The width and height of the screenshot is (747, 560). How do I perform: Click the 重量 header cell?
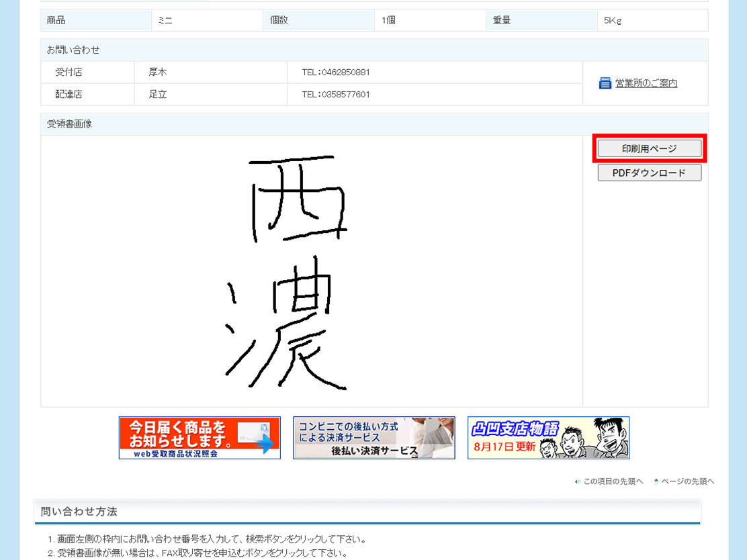(x=541, y=20)
